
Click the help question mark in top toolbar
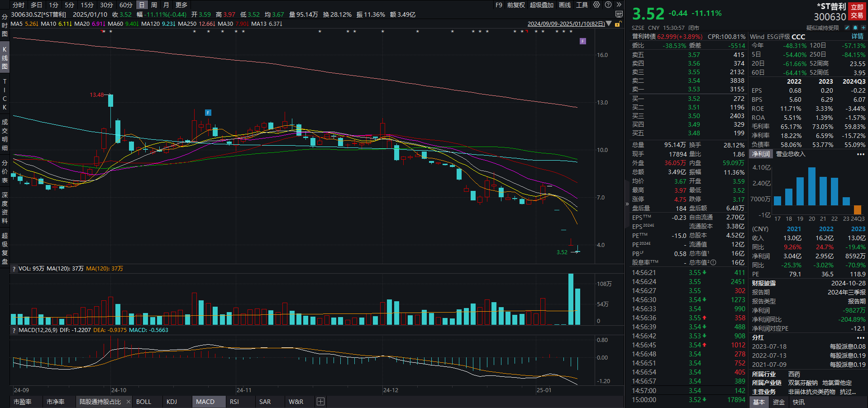[x=608, y=5]
